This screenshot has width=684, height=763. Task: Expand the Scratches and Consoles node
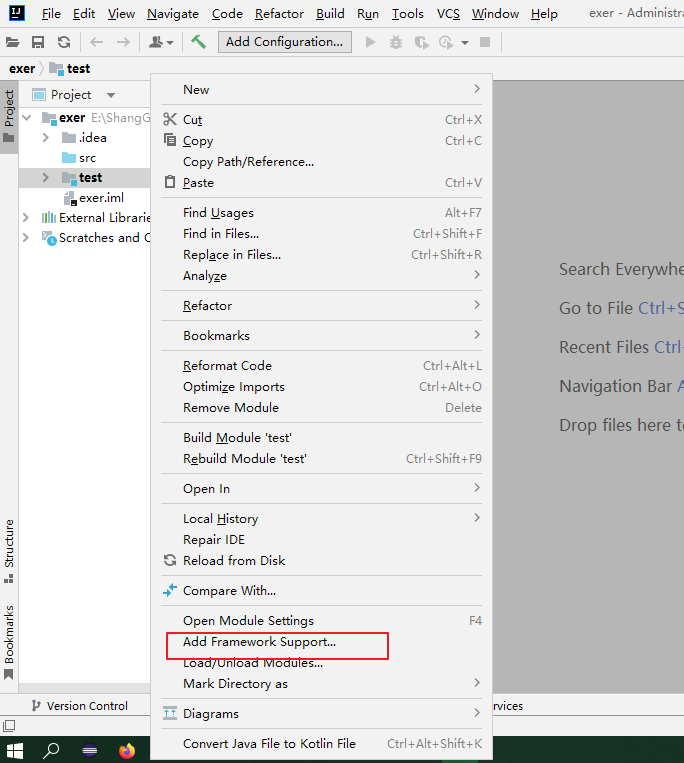(x=26, y=237)
